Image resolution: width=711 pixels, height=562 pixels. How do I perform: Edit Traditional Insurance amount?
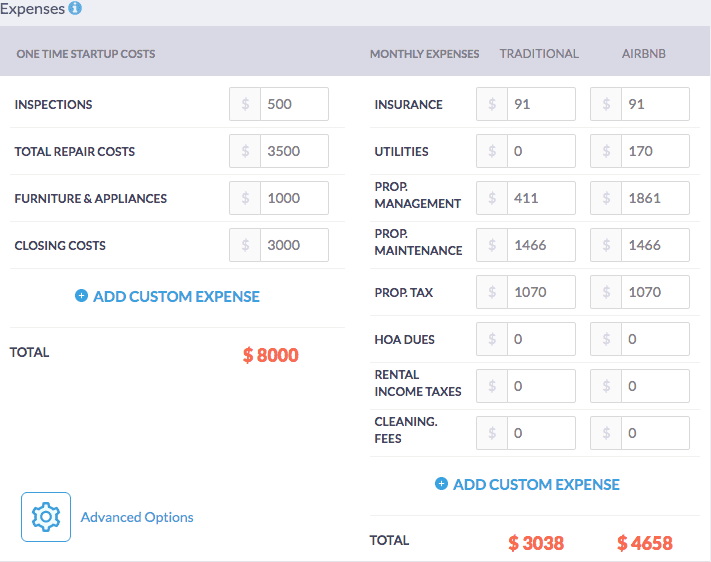(540, 104)
